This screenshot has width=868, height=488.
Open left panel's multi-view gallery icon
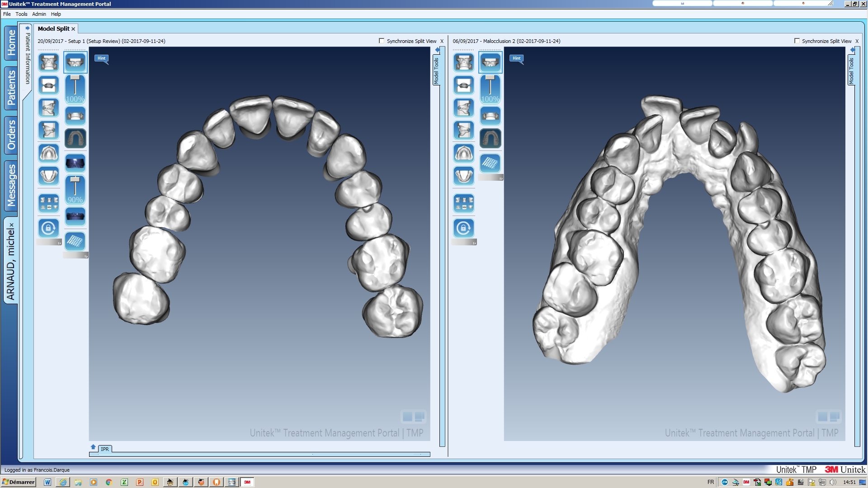pyautogui.click(x=48, y=203)
